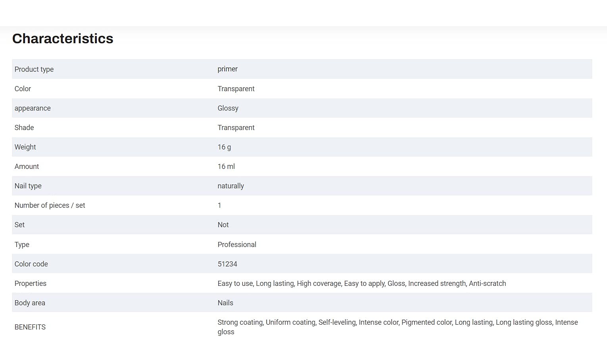Click the Nails body area value
The image size is (607, 364).
pos(225,303)
